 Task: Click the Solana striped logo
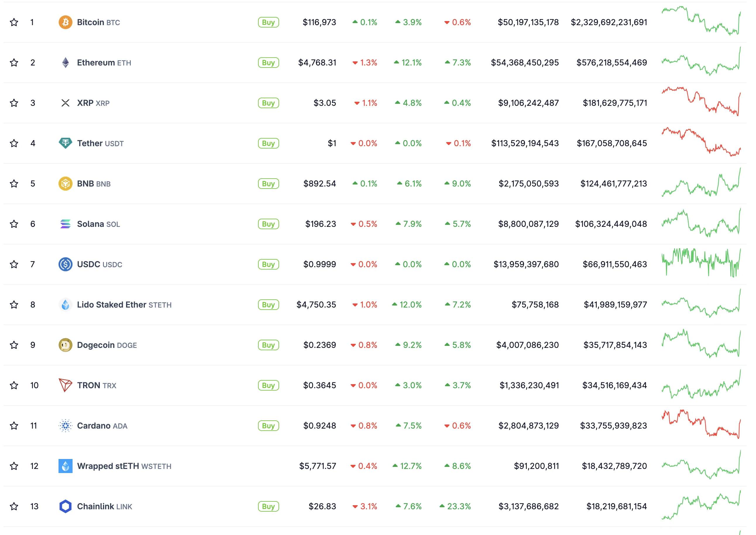(x=66, y=224)
